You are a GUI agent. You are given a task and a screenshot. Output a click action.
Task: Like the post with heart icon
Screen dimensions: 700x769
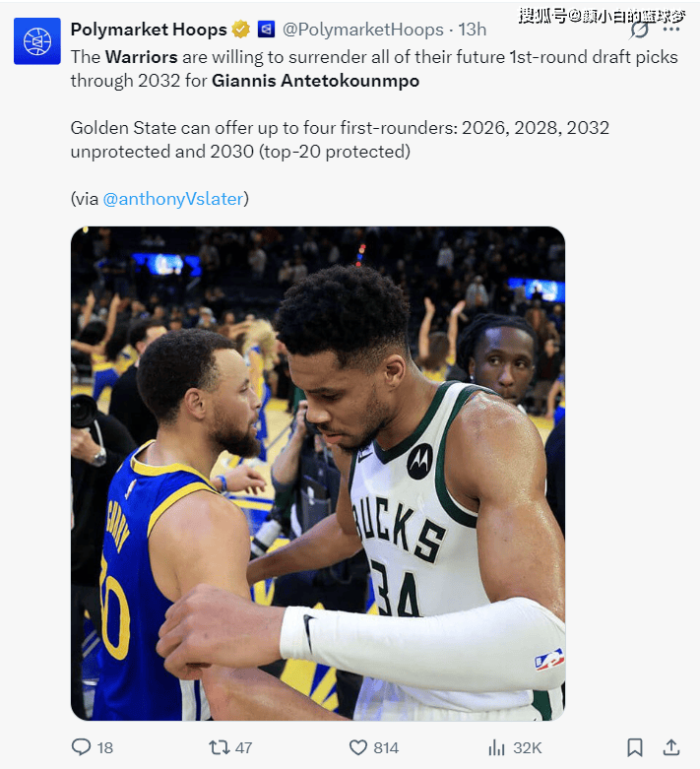(x=359, y=747)
